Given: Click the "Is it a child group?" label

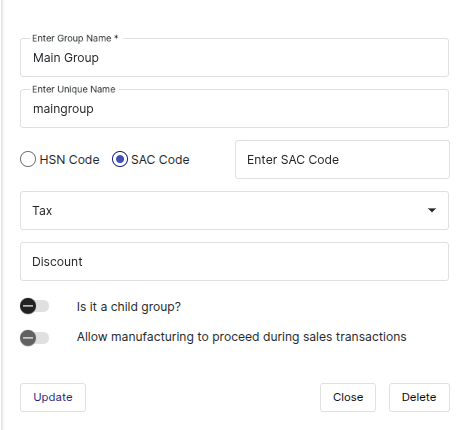Looking at the screenshot, I should pyautogui.click(x=129, y=307).
